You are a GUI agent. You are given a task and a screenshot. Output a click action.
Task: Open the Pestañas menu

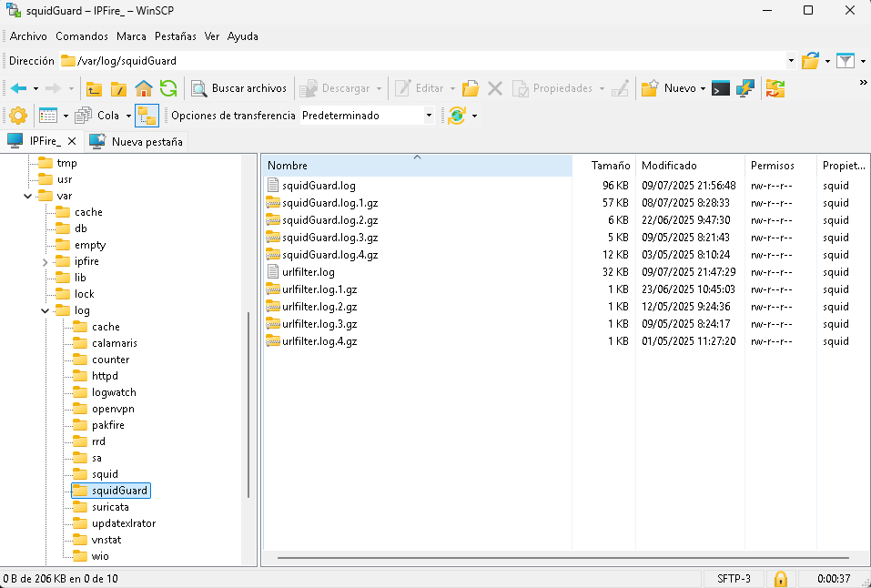(176, 36)
